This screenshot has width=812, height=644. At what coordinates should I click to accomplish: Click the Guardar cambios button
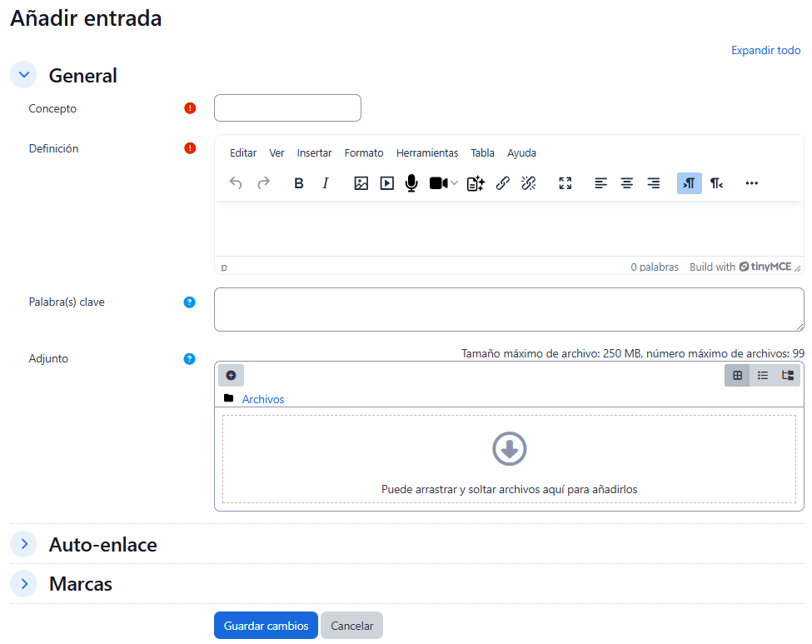[x=266, y=626]
